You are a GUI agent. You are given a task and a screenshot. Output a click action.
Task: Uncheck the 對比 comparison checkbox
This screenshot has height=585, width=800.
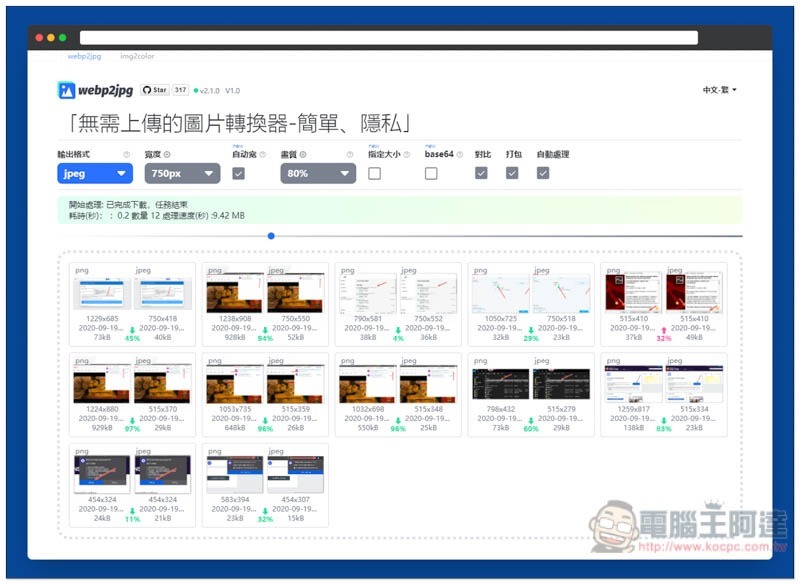point(481,173)
